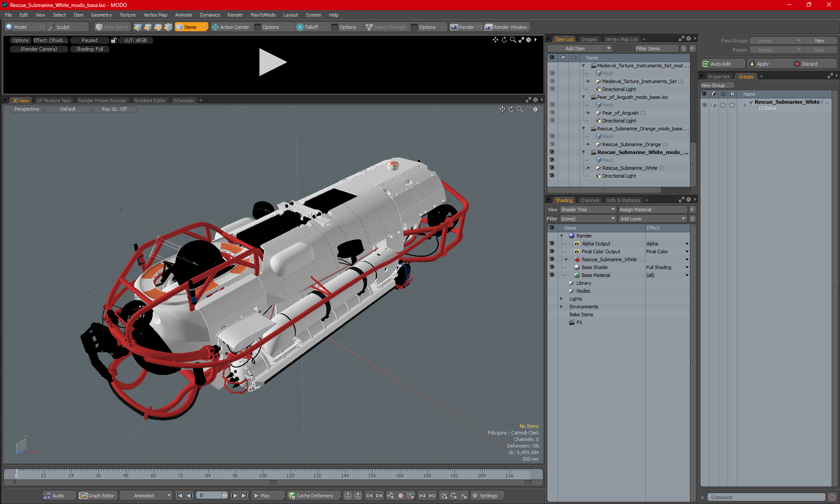Image resolution: width=840 pixels, height=504 pixels.
Task: Select Materials mode cube icon
Action: (168, 27)
